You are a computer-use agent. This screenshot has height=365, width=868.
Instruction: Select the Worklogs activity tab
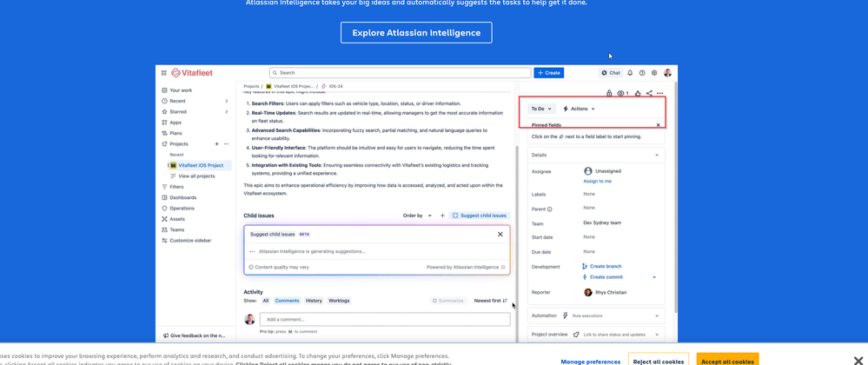tap(339, 301)
